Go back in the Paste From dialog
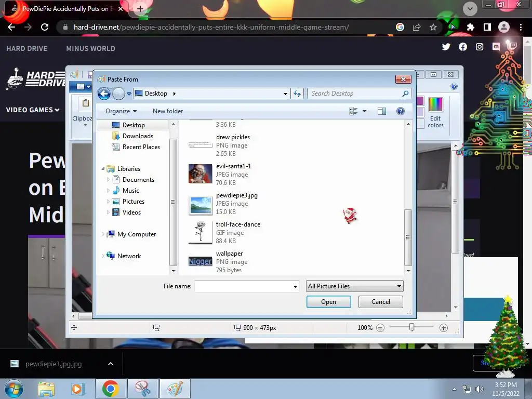 coord(104,94)
